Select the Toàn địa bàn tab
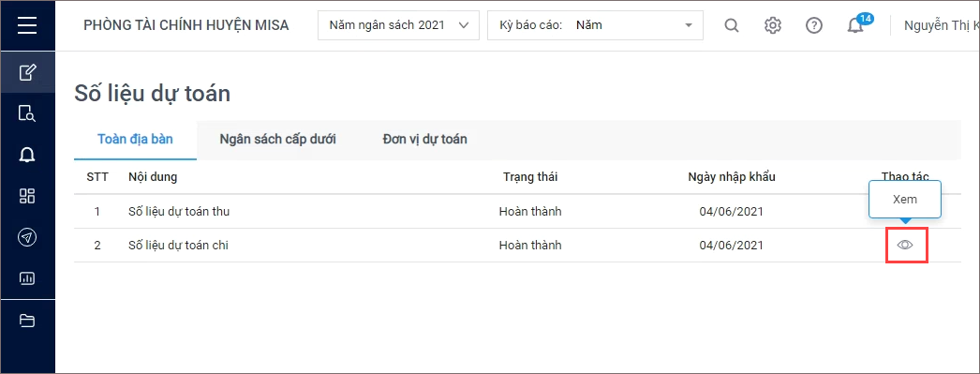980x374 pixels. point(135,140)
